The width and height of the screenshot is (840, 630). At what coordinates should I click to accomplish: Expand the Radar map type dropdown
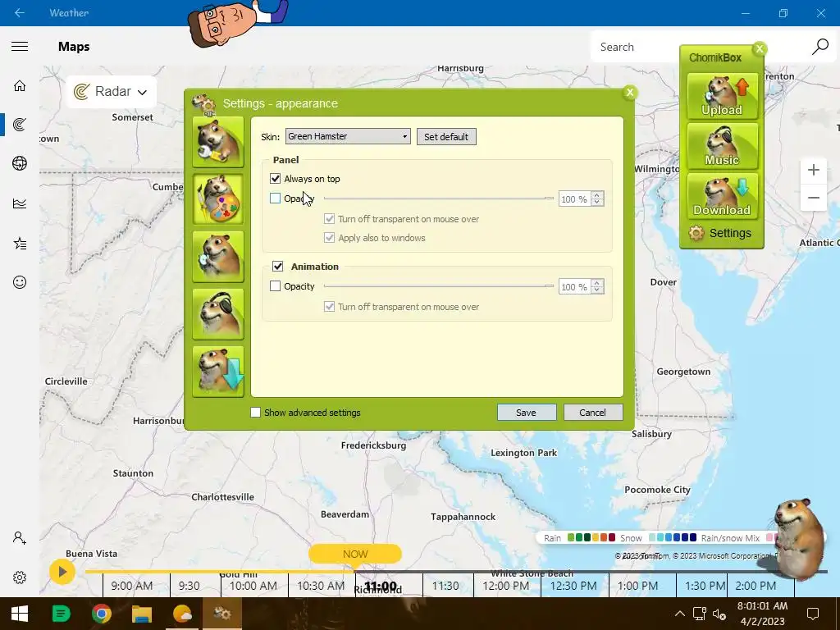pos(111,92)
